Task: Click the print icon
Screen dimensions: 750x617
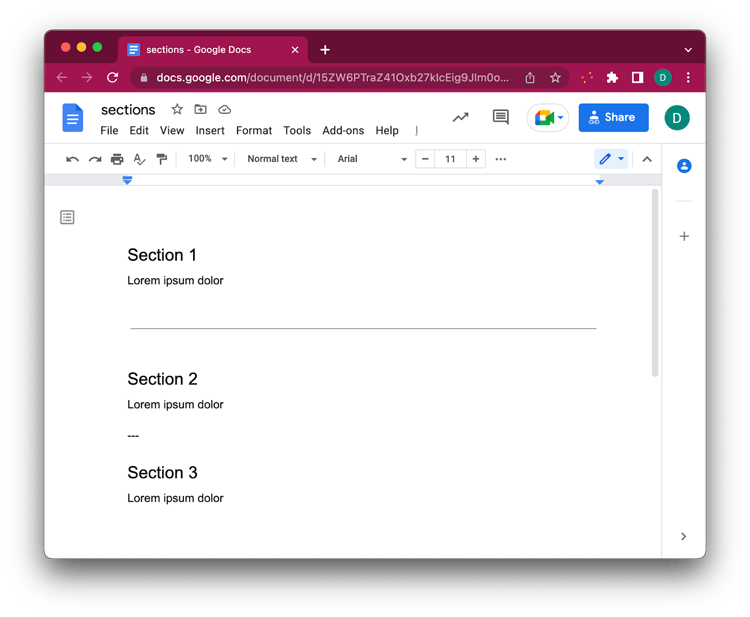Action: click(117, 159)
